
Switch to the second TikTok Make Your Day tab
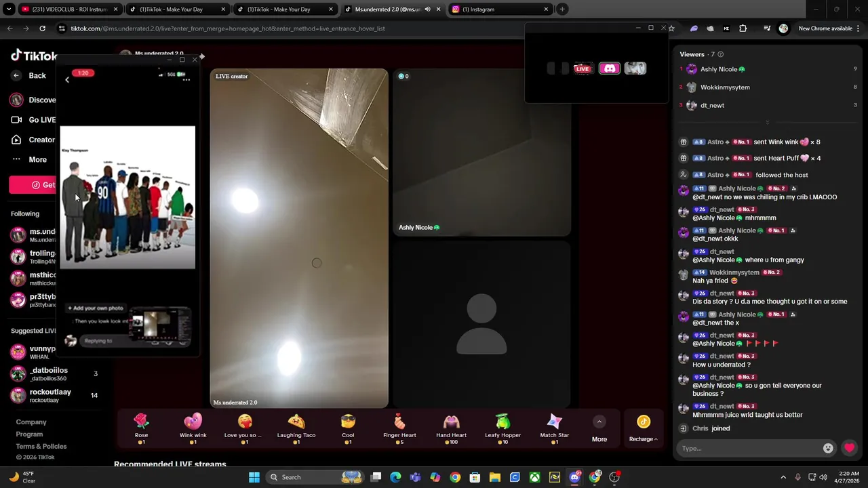tap(285, 9)
